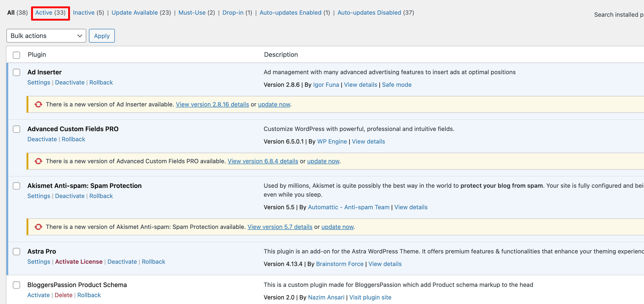644x304 pixels.
Task: Deactivate the Astra Pro plugin
Action: (122, 262)
